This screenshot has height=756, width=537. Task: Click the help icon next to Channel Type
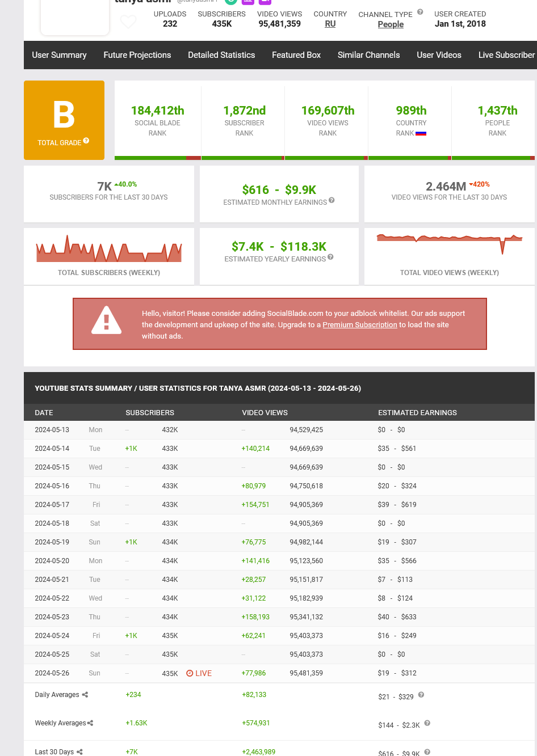click(x=420, y=12)
